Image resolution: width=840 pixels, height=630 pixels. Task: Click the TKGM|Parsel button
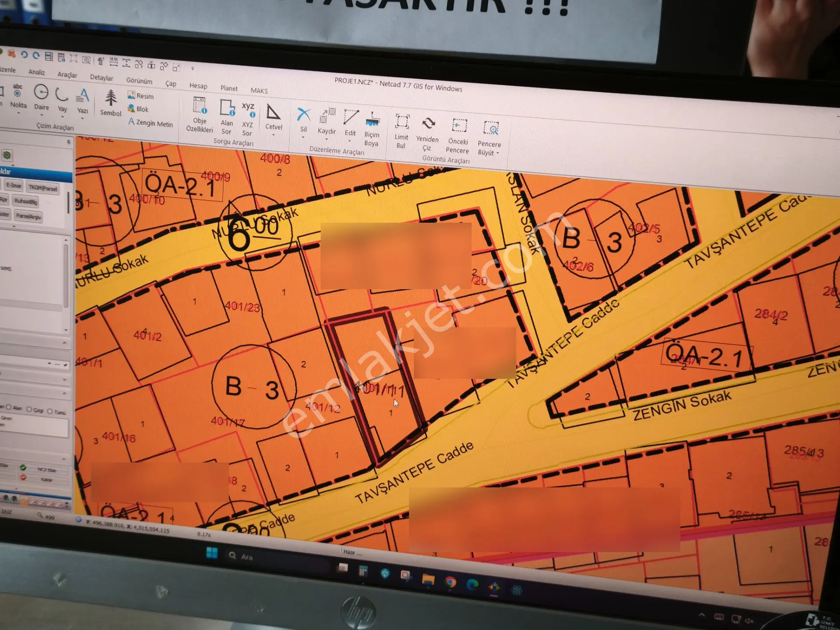42,188
